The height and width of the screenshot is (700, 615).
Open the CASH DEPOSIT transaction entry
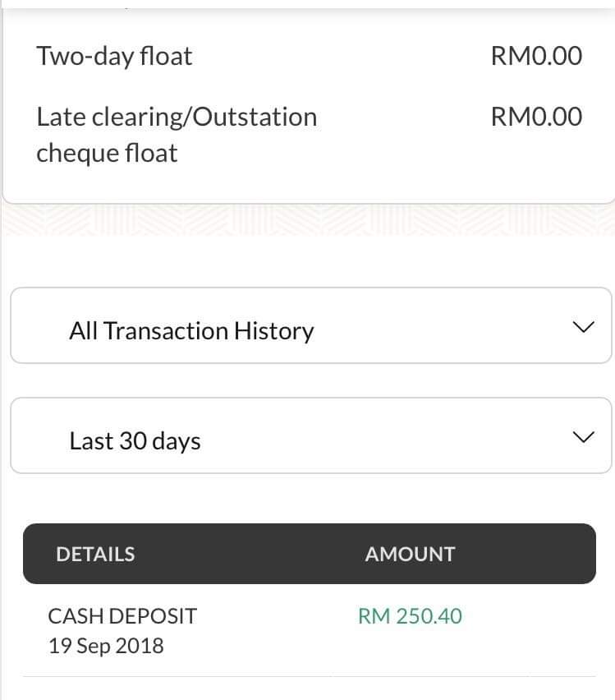click(x=122, y=615)
